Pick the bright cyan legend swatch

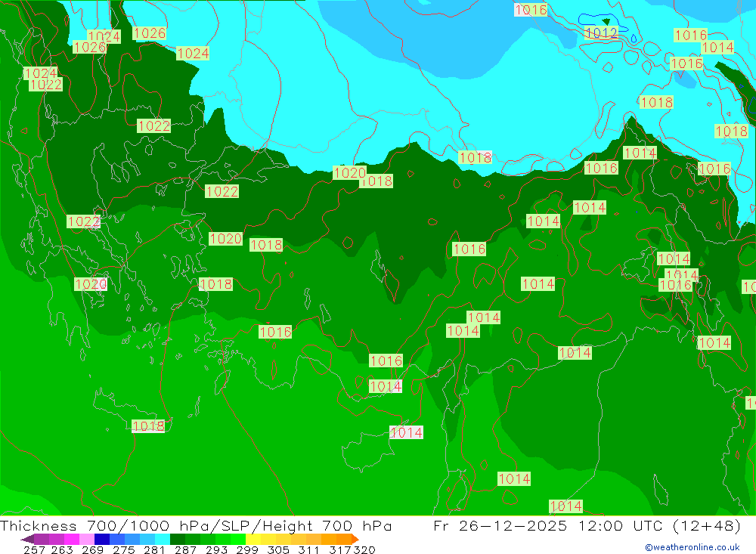163,539
